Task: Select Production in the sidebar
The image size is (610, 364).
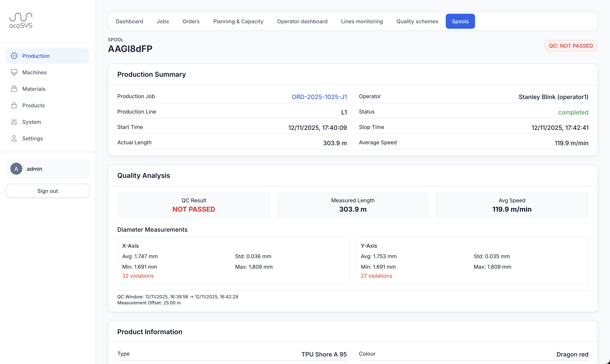Action: 36,56
